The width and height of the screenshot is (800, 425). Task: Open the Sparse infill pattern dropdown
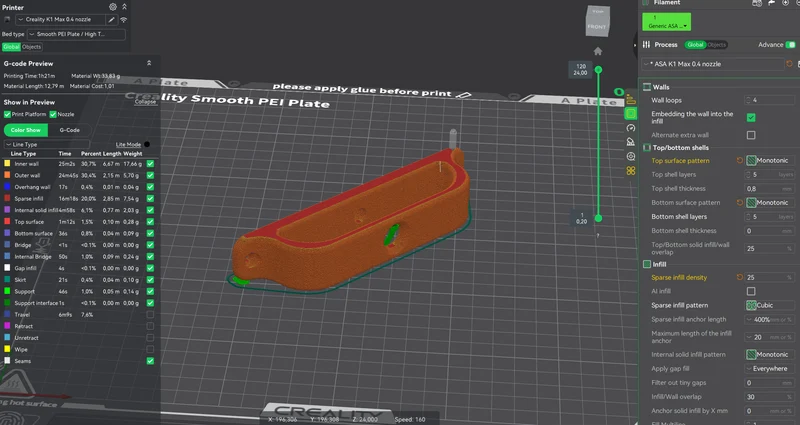(770, 305)
